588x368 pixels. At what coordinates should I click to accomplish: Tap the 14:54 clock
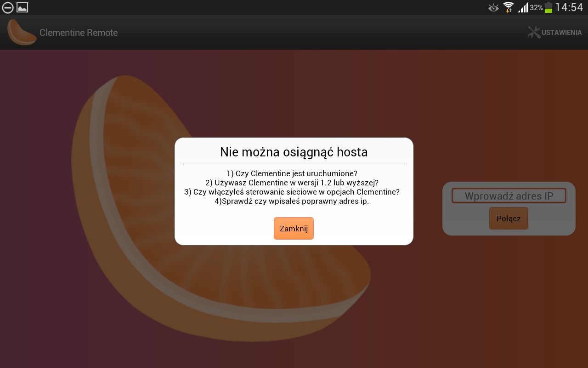pos(569,7)
